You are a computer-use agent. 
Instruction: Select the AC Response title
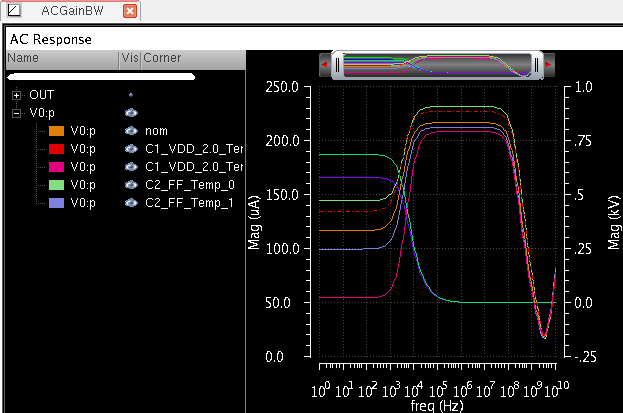point(50,39)
